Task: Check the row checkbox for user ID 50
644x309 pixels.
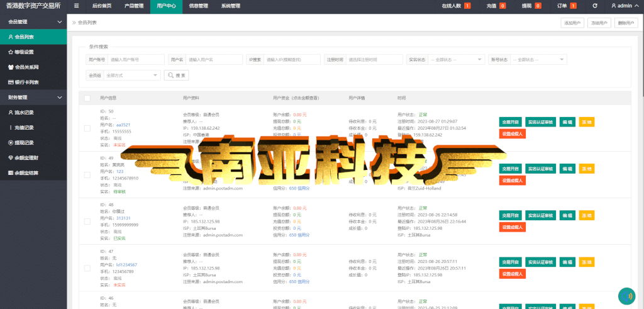Action: tap(87, 128)
